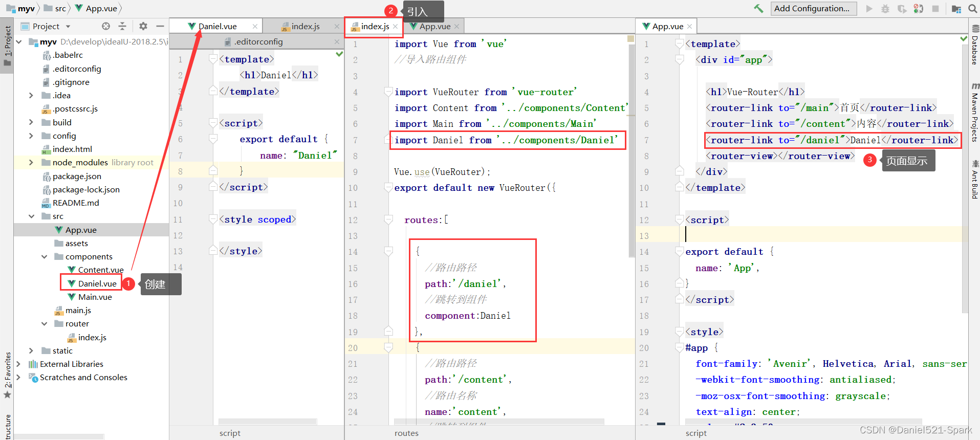
Task: Fold the export default block in right App.vue
Action: [x=680, y=252]
